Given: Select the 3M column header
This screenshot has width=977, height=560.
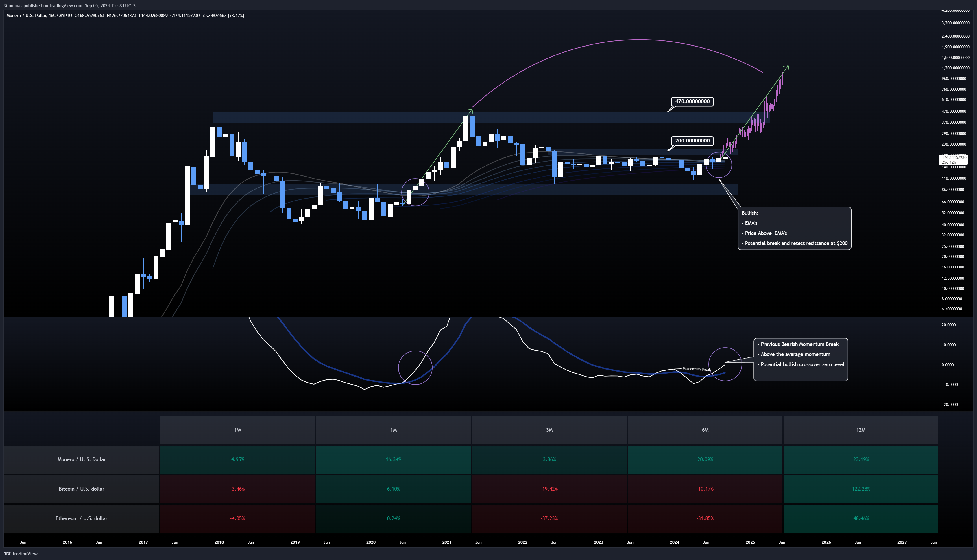Looking at the screenshot, I should click(x=549, y=430).
